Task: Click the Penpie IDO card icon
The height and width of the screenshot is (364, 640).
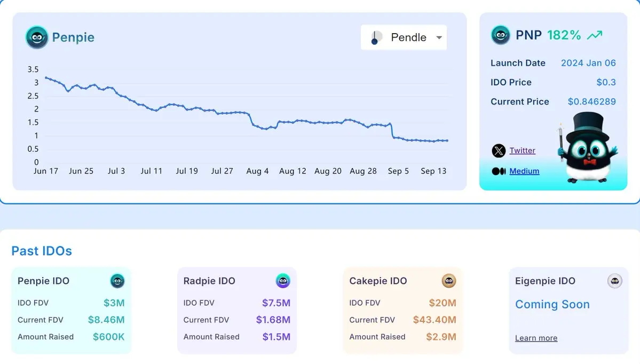Action: (x=117, y=281)
